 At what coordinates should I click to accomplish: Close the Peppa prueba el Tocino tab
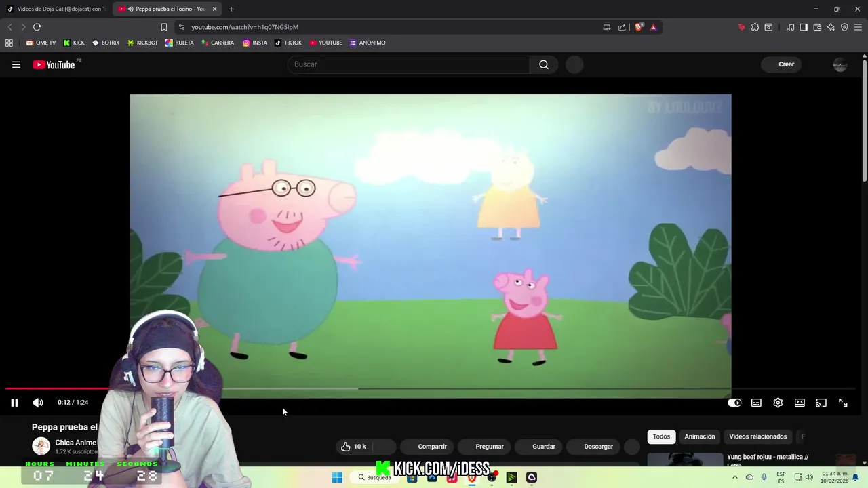pos(215,9)
